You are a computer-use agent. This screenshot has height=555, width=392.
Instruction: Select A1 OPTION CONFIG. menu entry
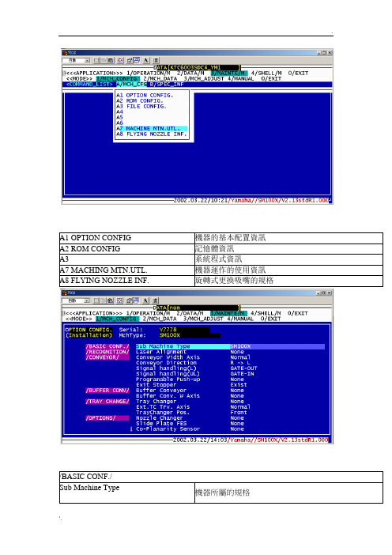tap(145, 95)
